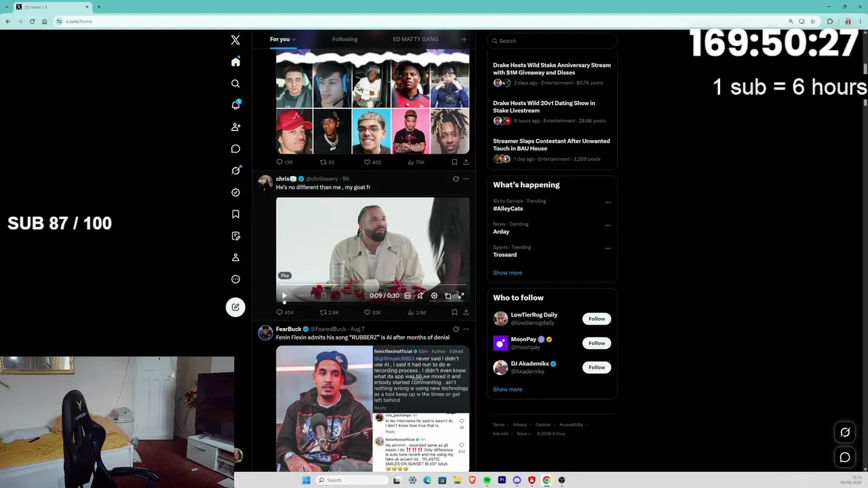Open the #AlleyCats trending topic
Screen dimensions: 868x488
click(x=508, y=209)
